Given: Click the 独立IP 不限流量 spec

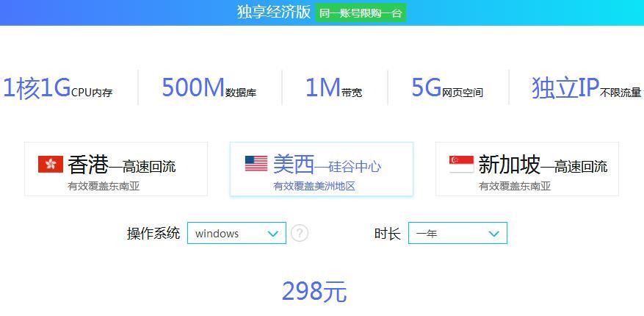Looking at the screenshot, I should pos(587,88).
